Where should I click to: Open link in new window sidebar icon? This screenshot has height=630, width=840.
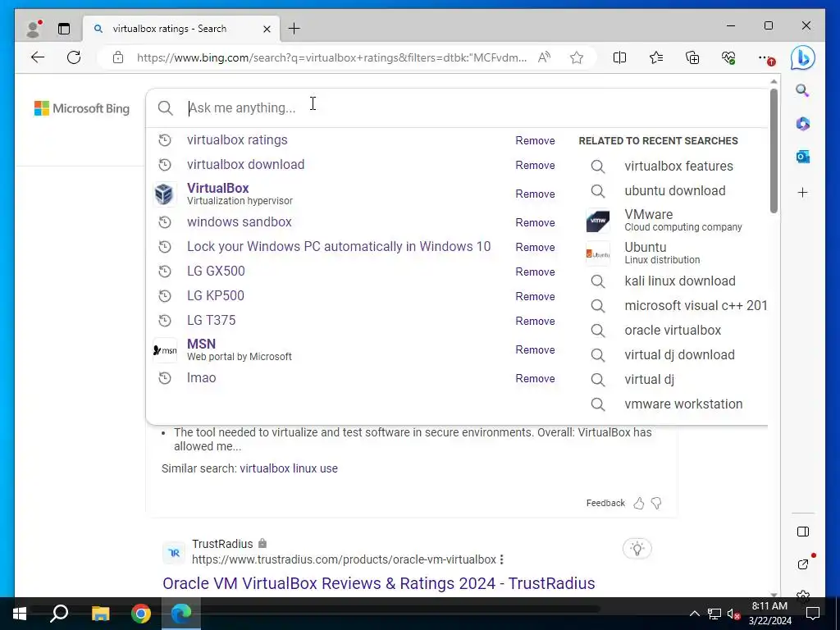pos(802,564)
